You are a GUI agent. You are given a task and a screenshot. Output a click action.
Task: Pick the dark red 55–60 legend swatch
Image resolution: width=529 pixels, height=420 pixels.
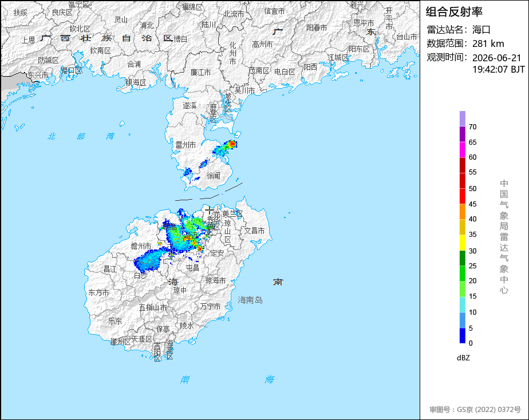pyautogui.click(x=462, y=165)
